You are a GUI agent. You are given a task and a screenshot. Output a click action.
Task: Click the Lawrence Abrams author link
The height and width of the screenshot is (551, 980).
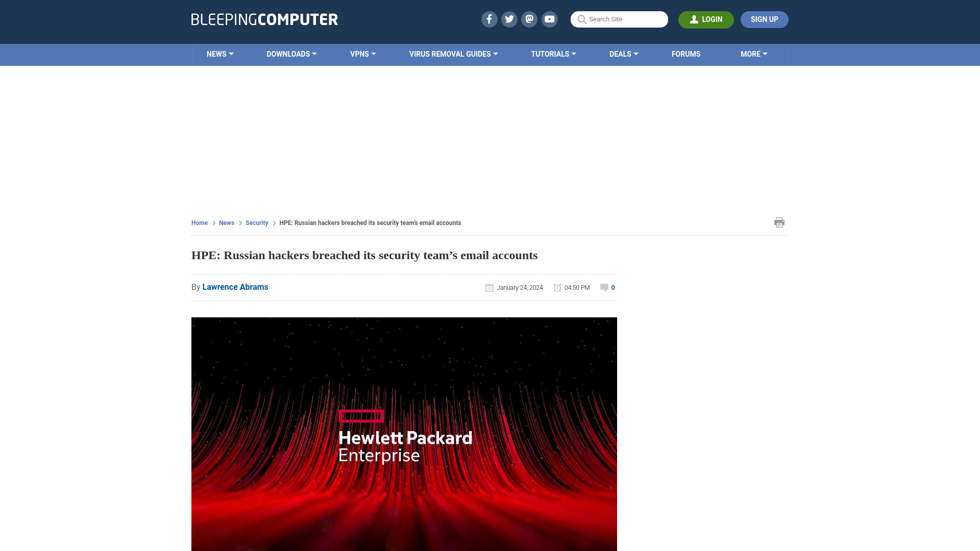[235, 287]
